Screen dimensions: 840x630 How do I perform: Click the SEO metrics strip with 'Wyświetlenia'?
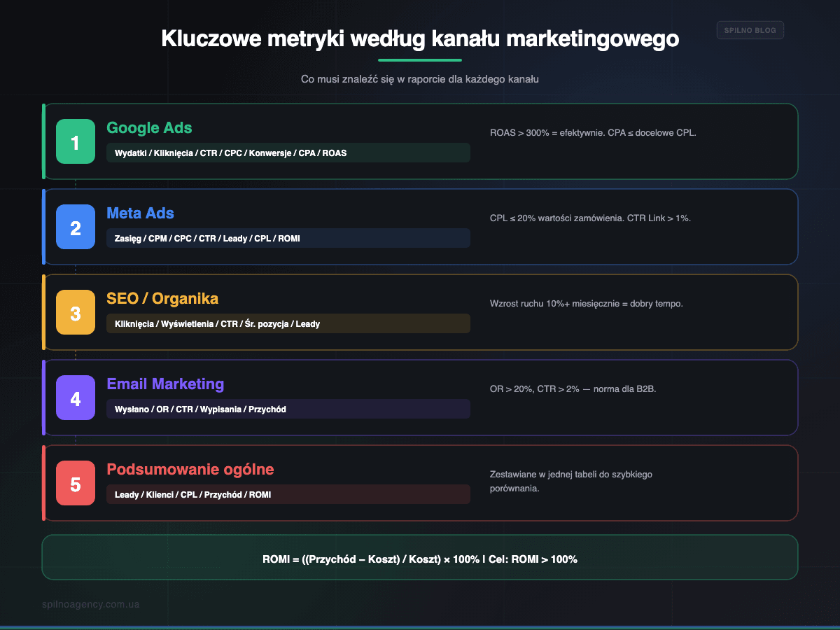288,323
